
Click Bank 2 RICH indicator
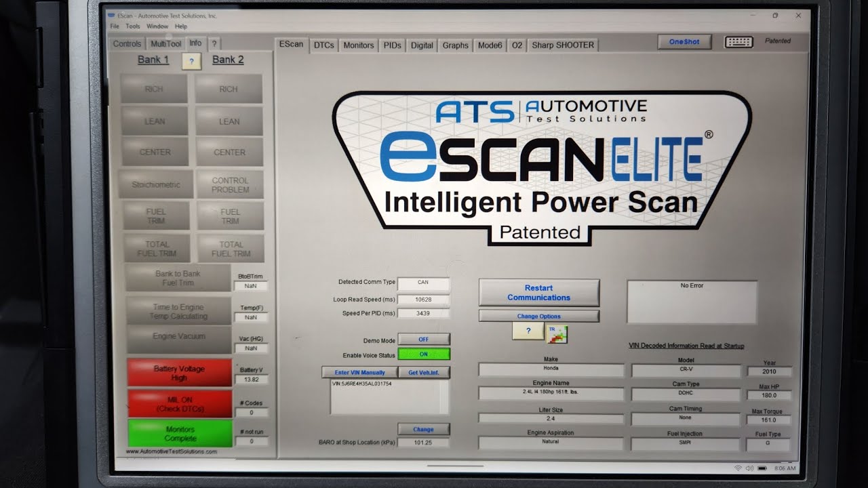pos(229,89)
